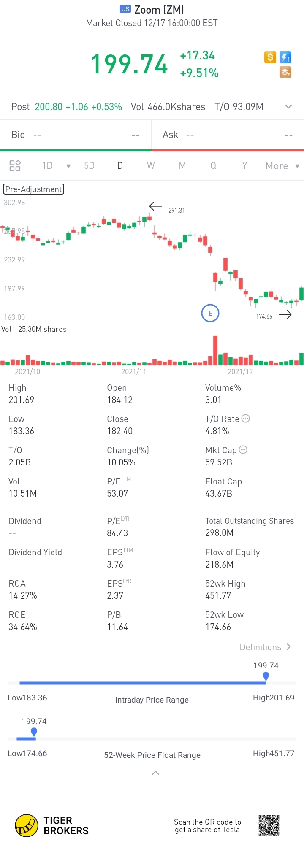Tap the Tiger Brokers logo
This screenshot has height=868, width=304.
tap(27, 825)
